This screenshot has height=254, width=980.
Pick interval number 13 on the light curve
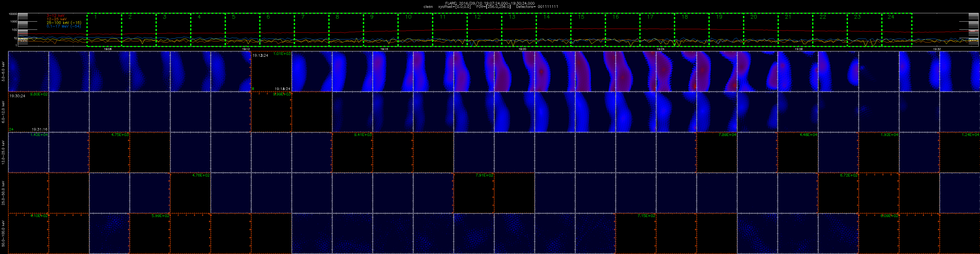coord(512,17)
